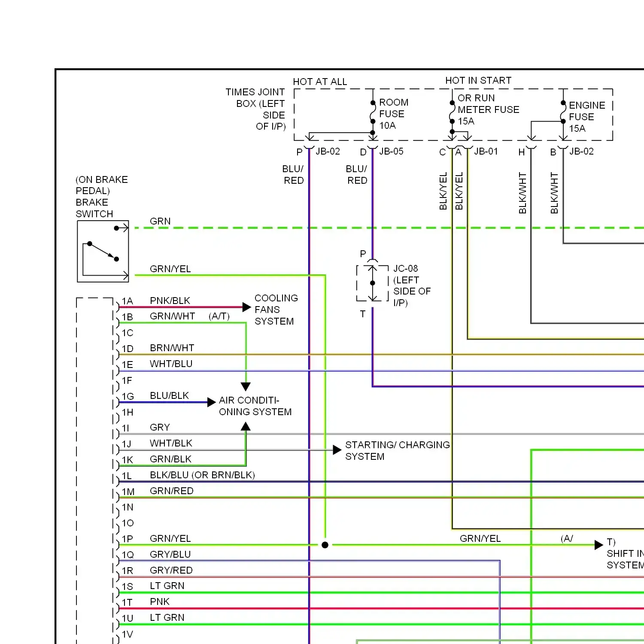Click the LT GRN label at pin 1U
This screenshot has height=644, width=644.
click(167, 617)
